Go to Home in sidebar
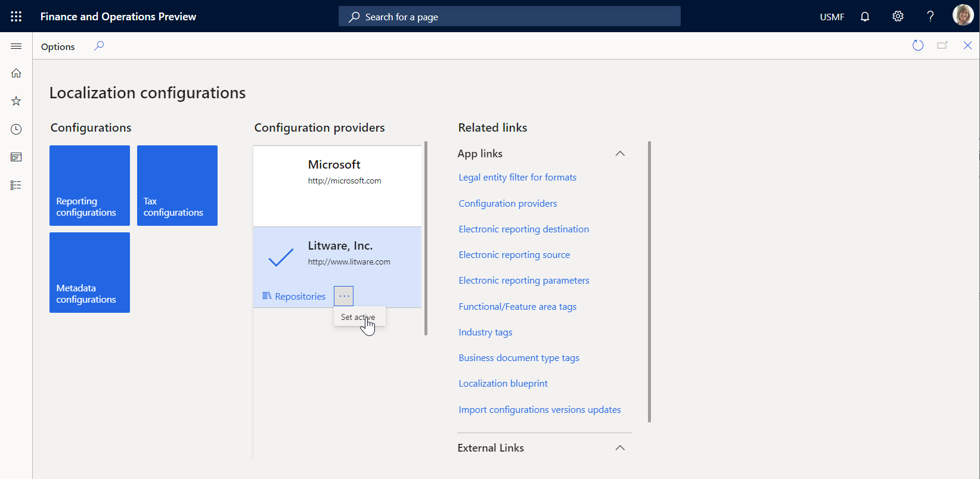The image size is (980, 479). point(16,73)
